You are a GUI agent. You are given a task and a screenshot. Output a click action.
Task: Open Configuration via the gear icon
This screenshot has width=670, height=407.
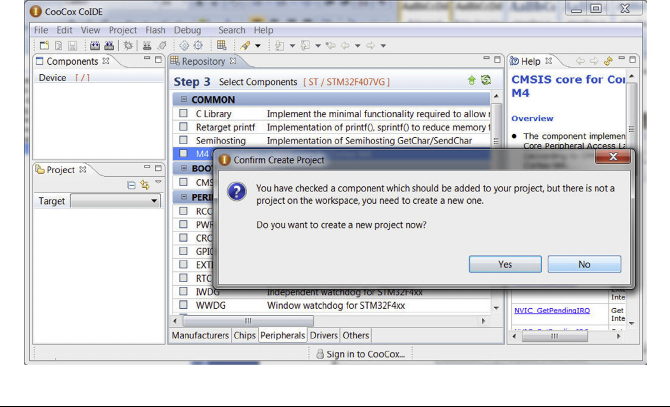[x=198, y=46]
